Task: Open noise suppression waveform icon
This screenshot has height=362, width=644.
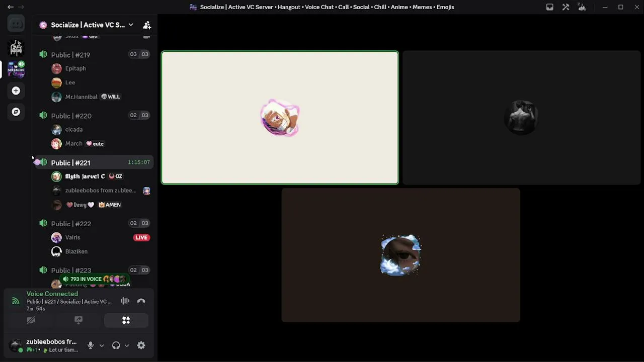Action: click(125, 301)
